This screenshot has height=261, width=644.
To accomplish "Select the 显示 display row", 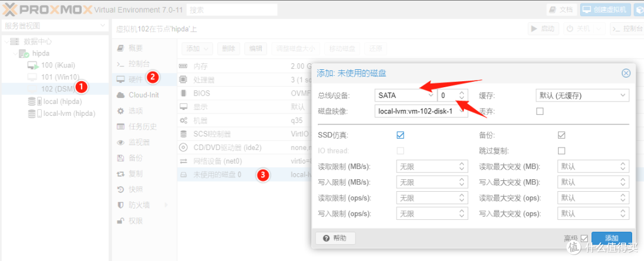I will coord(244,107).
